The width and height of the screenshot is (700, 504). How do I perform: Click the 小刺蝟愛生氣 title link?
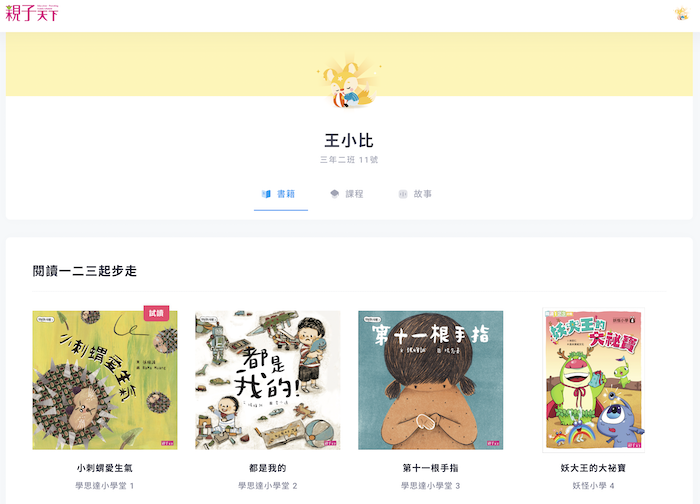(105, 468)
